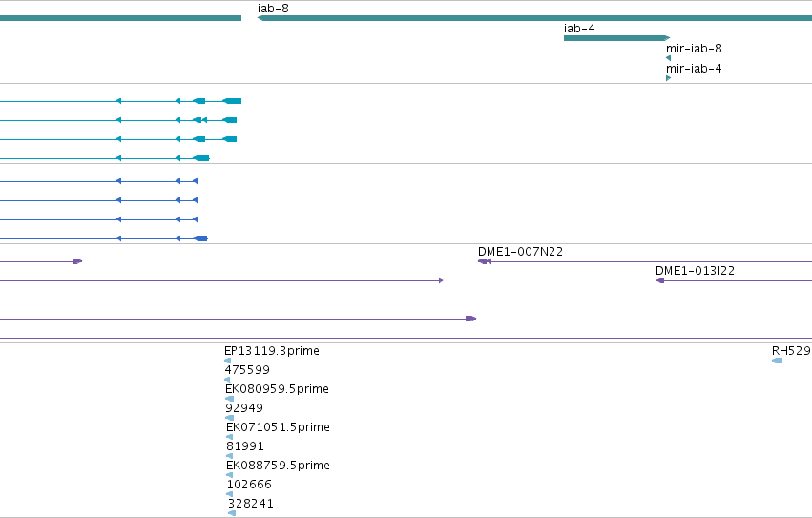
Task: Select the iab-8 gene label
Action: [273, 9]
